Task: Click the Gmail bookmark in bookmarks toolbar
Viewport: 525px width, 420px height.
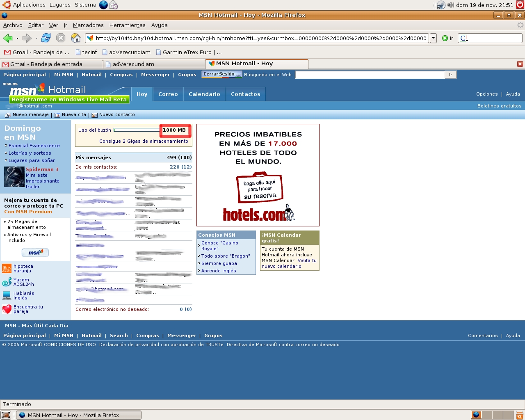Action: pyautogui.click(x=37, y=52)
